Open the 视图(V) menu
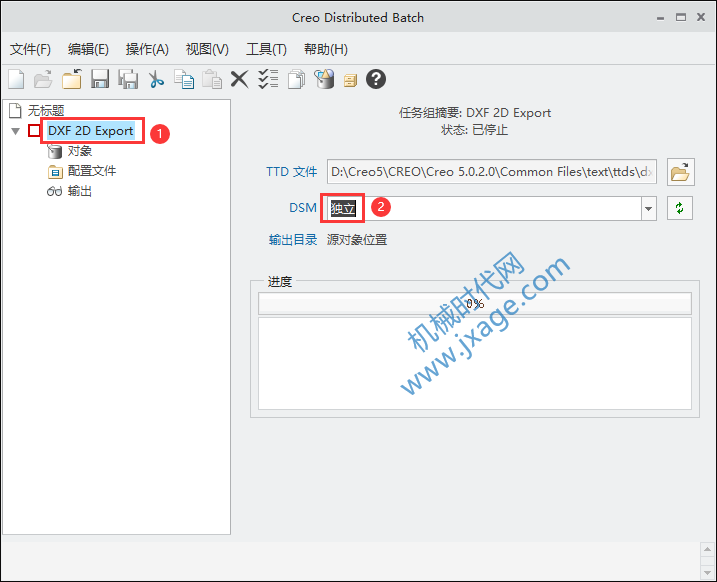The width and height of the screenshot is (717, 582). 207,49
